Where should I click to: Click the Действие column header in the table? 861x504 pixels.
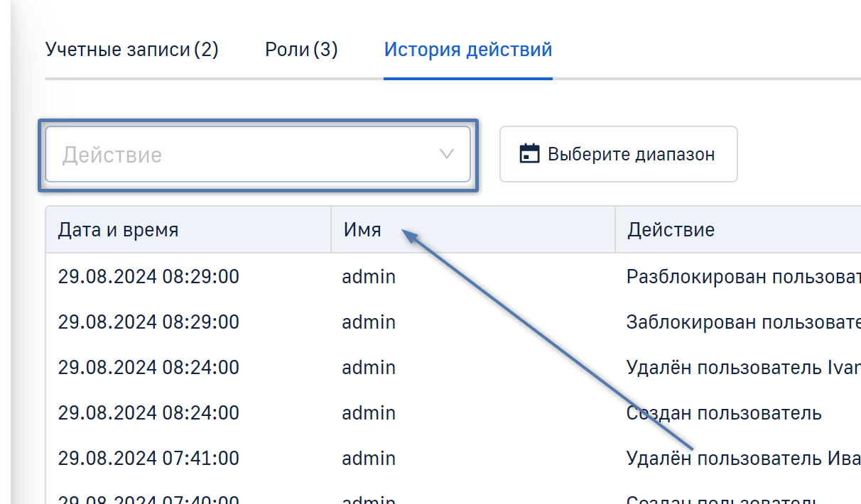click(x=671, y=230)
